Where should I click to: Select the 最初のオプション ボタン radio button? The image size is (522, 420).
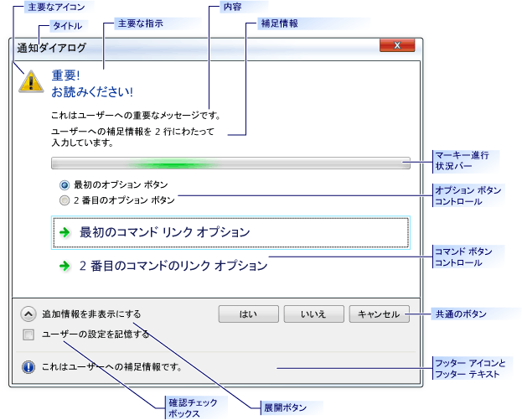(65, 185)
